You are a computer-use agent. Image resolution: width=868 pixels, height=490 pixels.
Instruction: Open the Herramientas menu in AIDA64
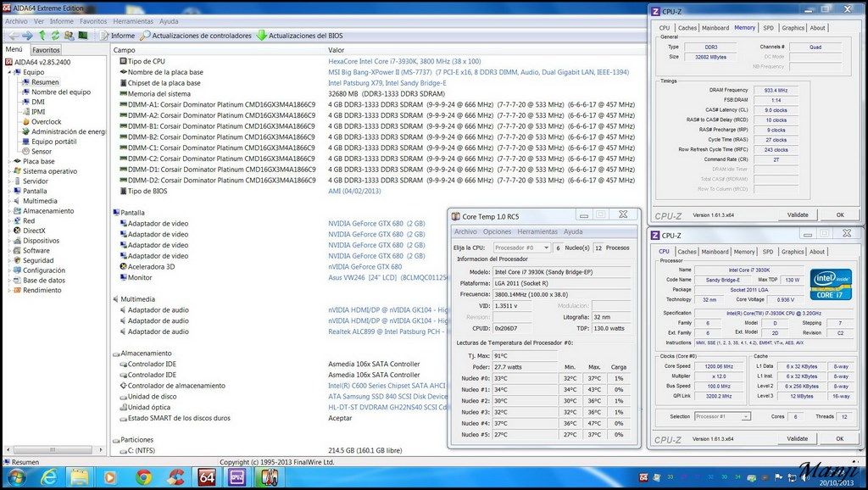[133, 21]
